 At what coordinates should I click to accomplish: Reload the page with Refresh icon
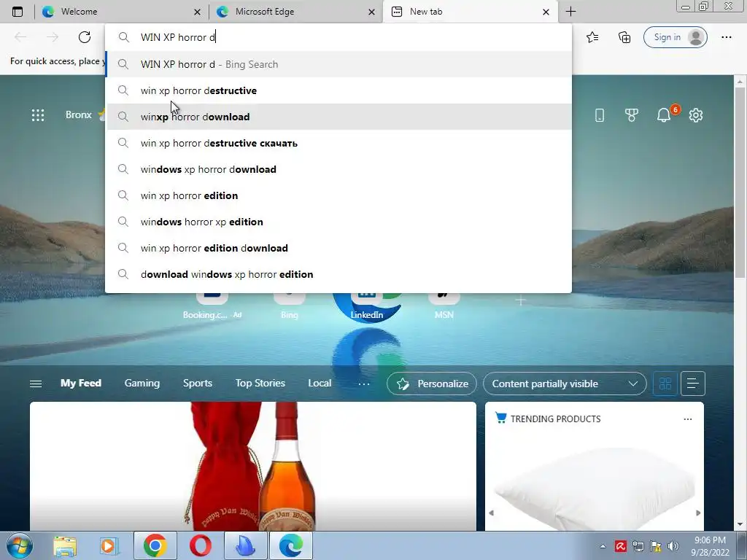[85, 37]
